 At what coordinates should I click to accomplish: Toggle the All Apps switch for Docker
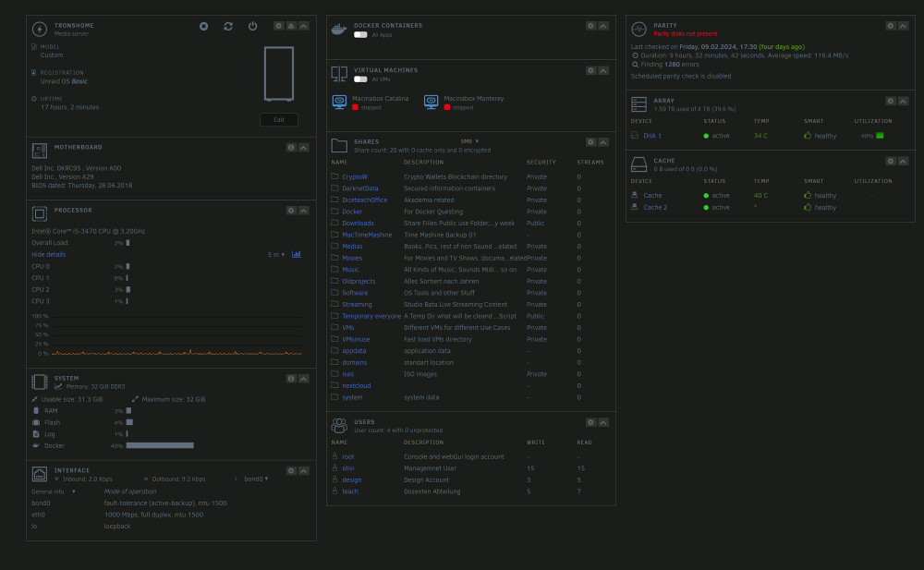point(360,35)
